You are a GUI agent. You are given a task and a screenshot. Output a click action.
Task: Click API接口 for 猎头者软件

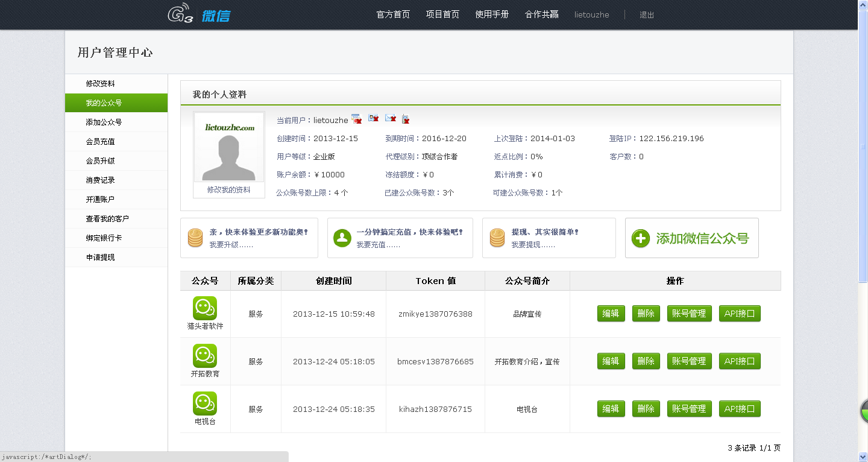740,314
